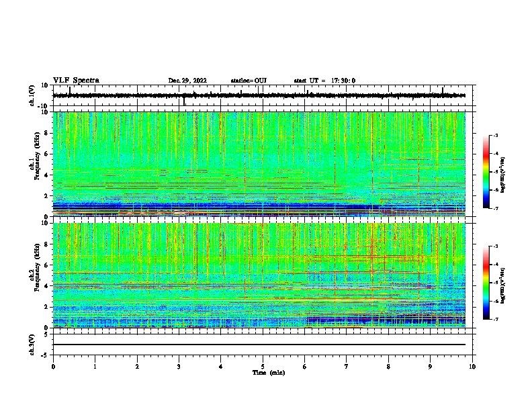Click the "station=OUI" header label
The height and width of the screenshot is (411, 532).
(x=249, y=81)
